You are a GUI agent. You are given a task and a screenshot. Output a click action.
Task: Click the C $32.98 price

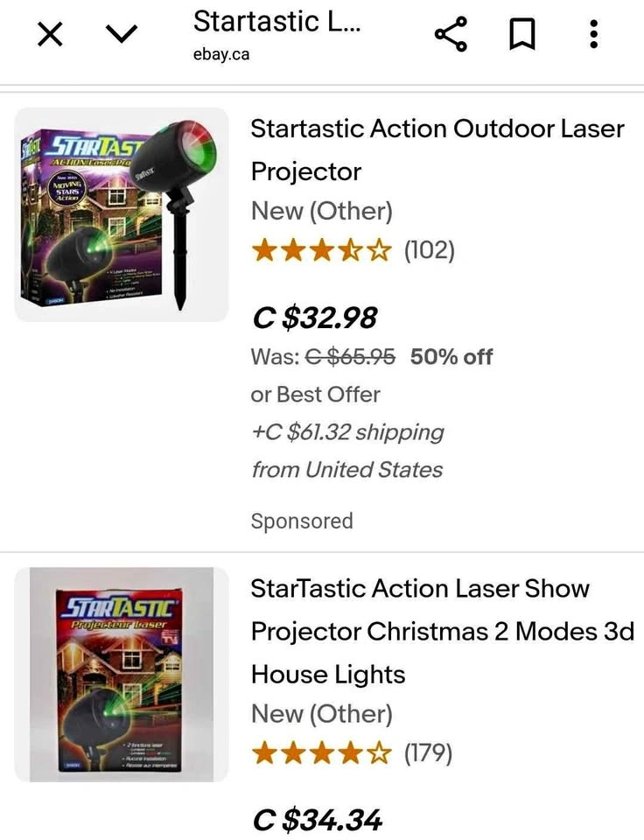pos(315,318)
